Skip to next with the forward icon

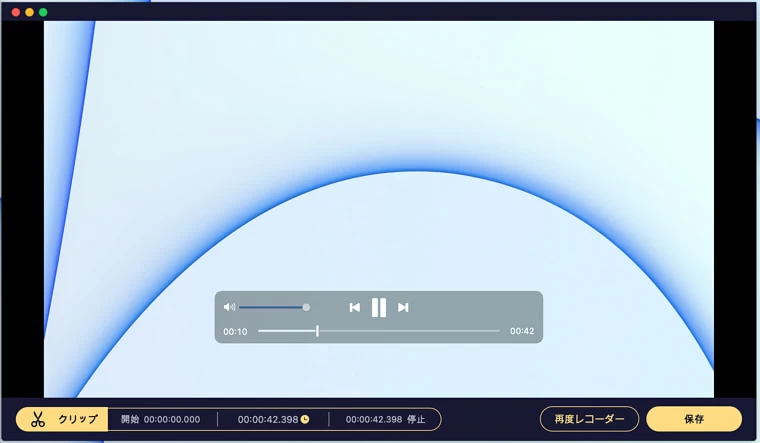(x=403, y=307)
